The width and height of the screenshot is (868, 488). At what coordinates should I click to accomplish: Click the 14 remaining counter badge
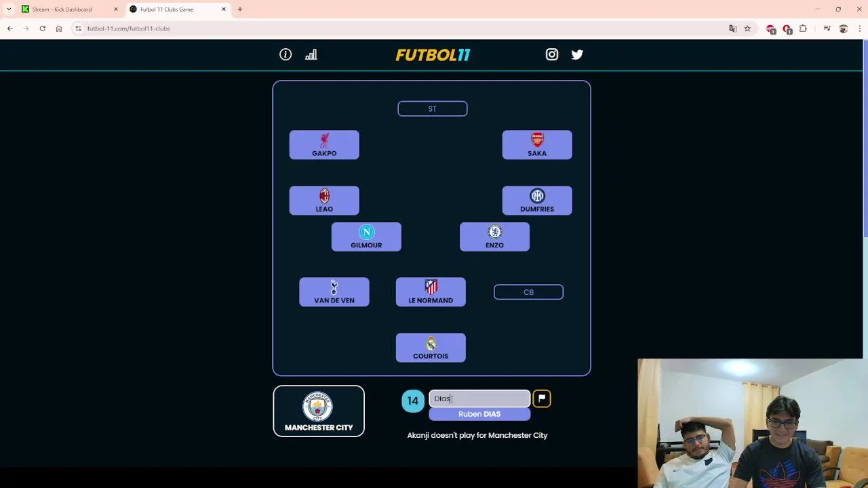coord(413,401)
